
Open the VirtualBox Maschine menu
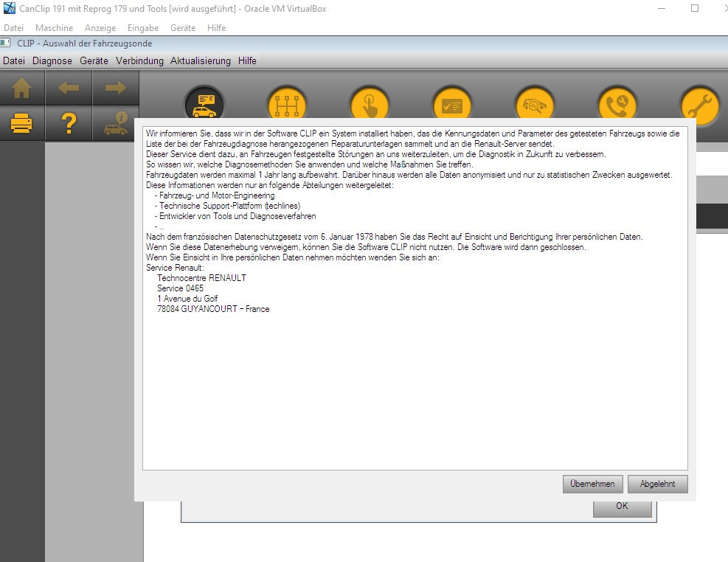[x=55, y=27]
